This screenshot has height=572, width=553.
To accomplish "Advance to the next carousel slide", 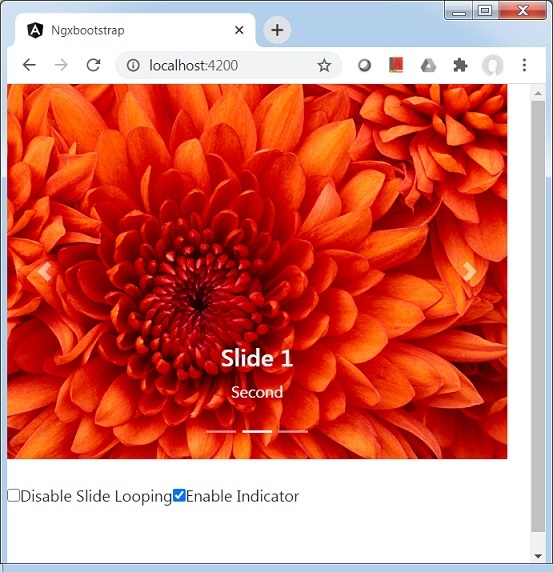I will [469, 272].
